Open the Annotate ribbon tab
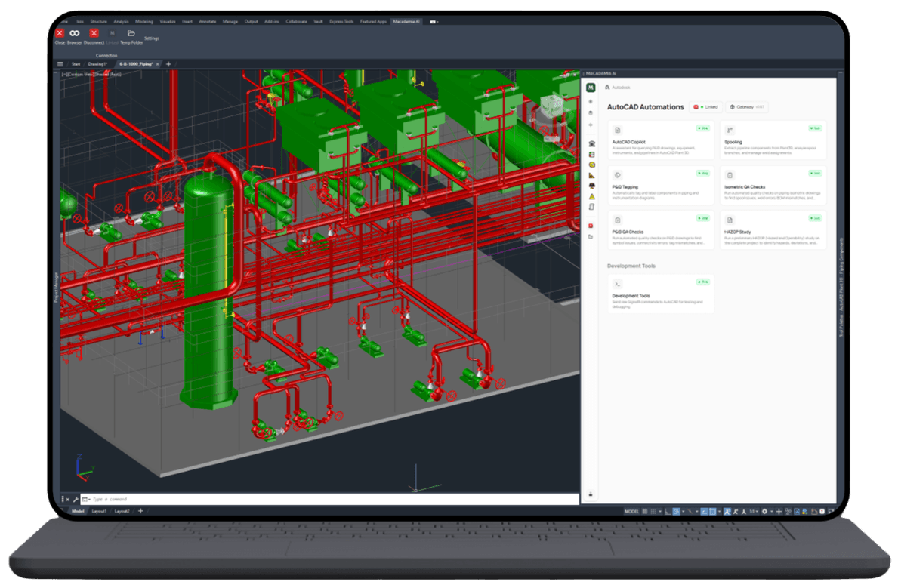The height and width of the screenshot is (588, 898). tap(206, 22)
